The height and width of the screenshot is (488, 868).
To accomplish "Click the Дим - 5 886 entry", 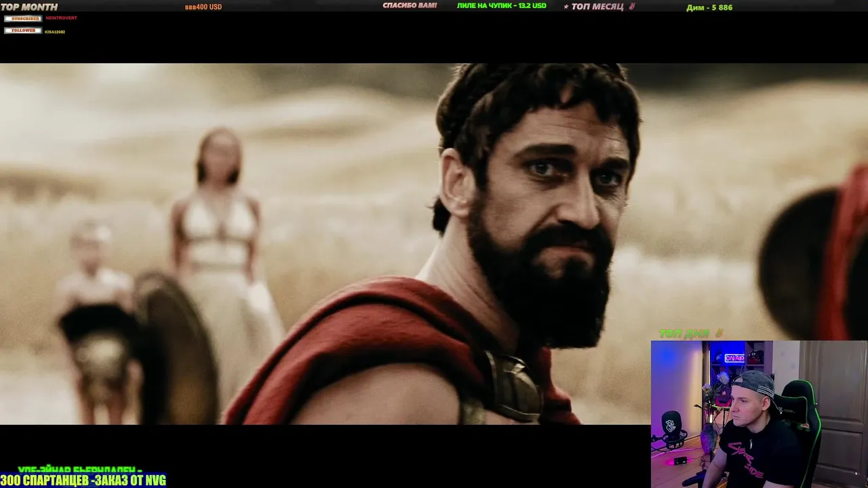I will pyautogui.click(x=709, y=7).
